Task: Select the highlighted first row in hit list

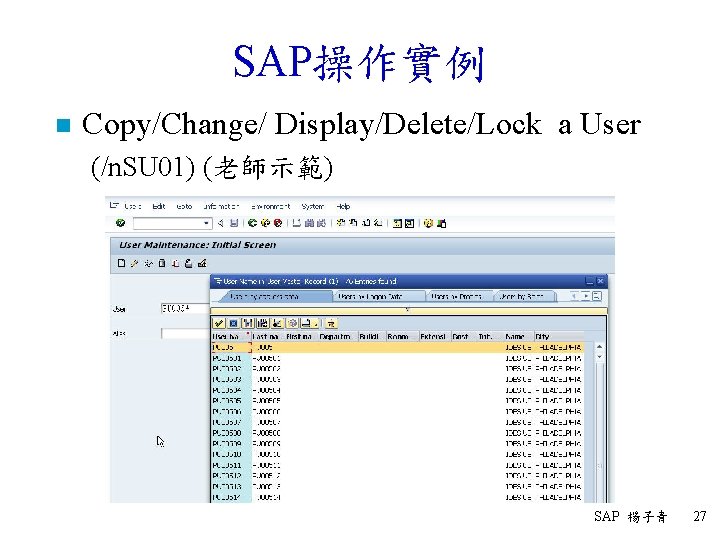Action: (x=398, y=348)
